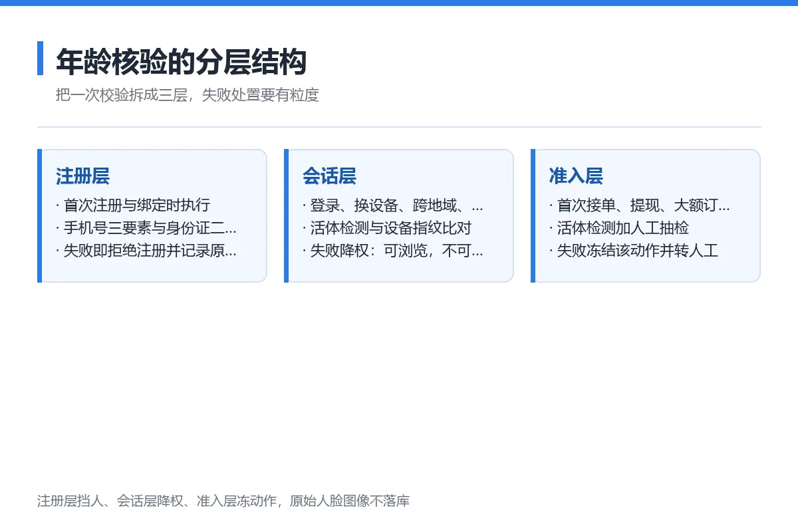Viewport: 798px width, 532px height.
Task: Select the slide title 年龄核验的分层结构
Action: [181, 62]
